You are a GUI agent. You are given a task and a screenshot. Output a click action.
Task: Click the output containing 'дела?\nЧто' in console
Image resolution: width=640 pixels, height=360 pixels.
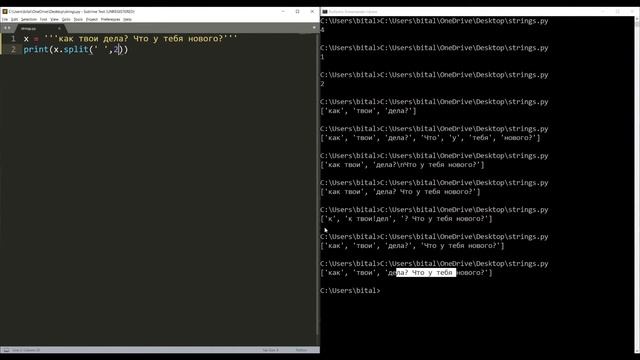402,164
